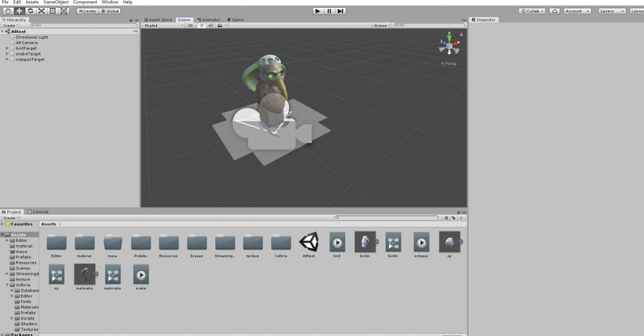Select Directional Light in Hierarchy
The width and height of the screenshot is (644, 336).
(32, 37)
